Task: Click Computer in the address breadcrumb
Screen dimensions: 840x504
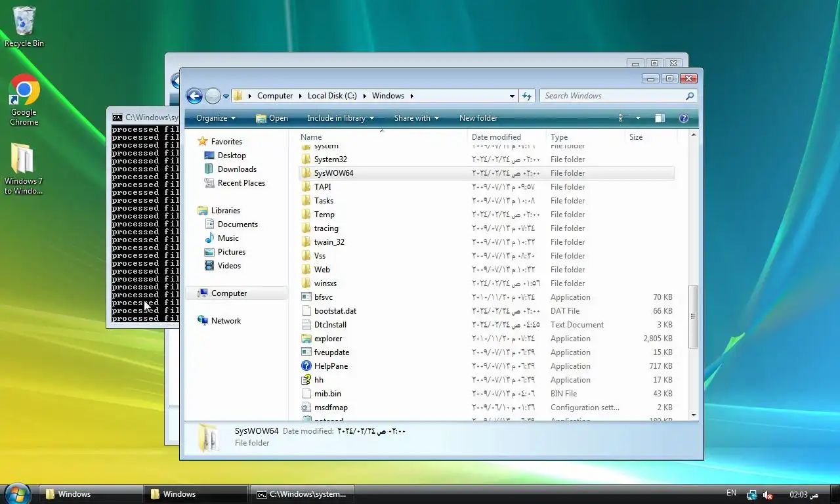Action: pos(275,96)
